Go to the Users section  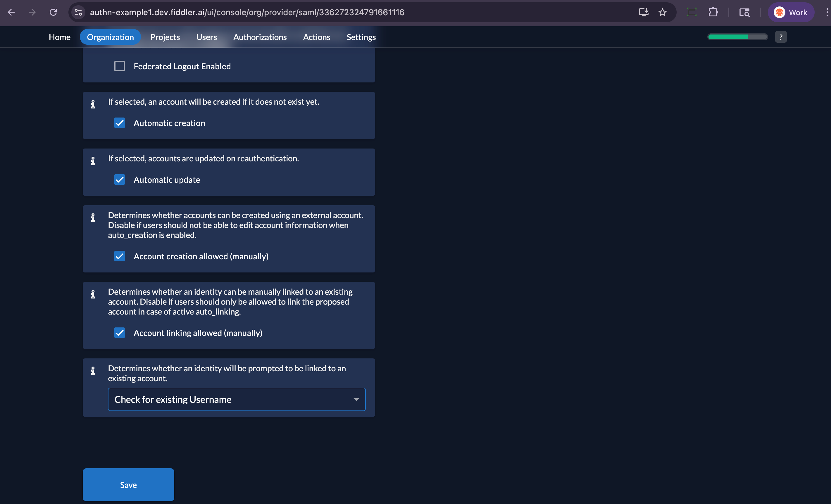206,37
